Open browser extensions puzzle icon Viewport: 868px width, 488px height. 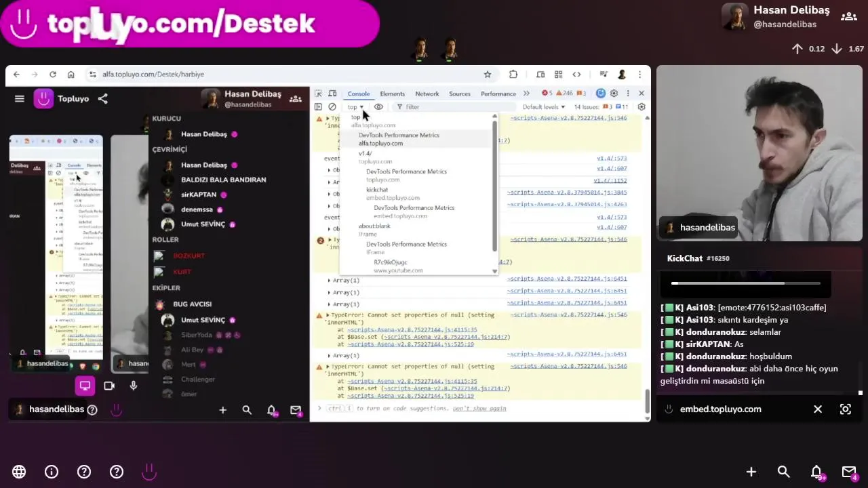coord(513,75)
